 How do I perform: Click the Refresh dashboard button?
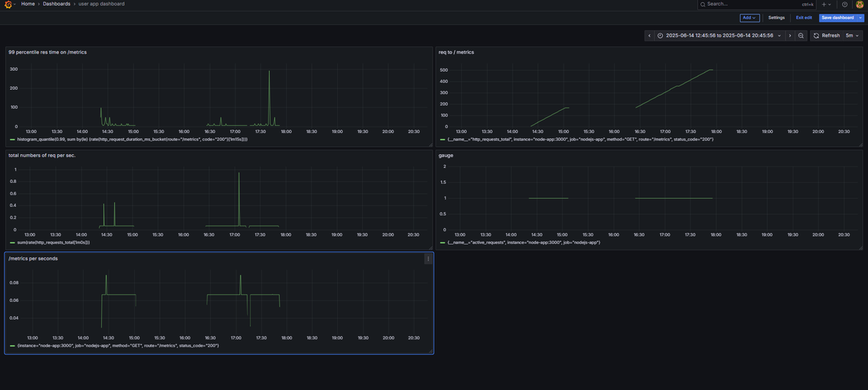(827, 35)
